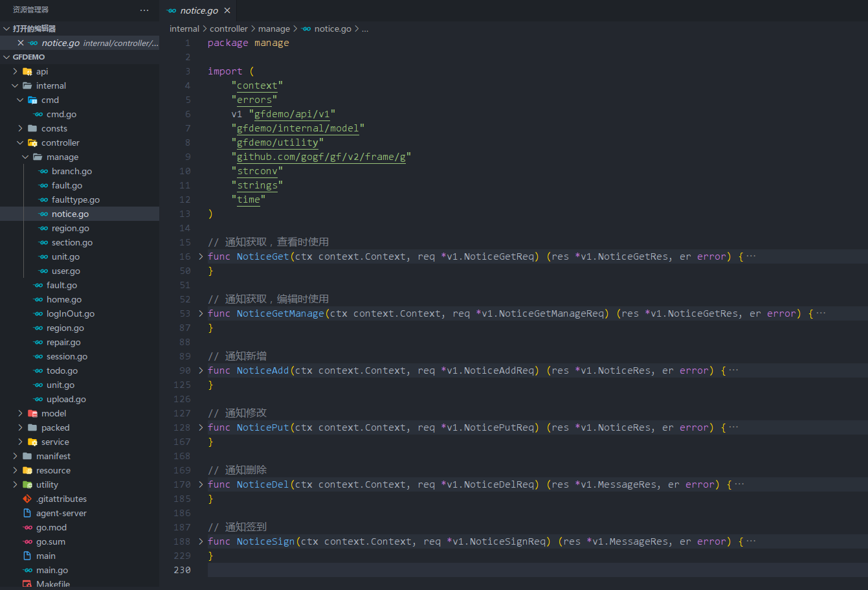Unfold the NoticePut function fold arrow

[201, 427]
